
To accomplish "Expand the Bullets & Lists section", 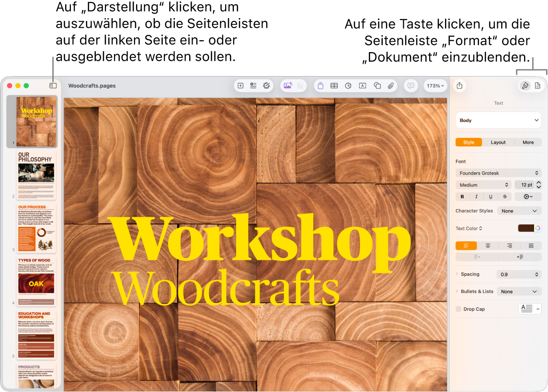I will [457, 291].
